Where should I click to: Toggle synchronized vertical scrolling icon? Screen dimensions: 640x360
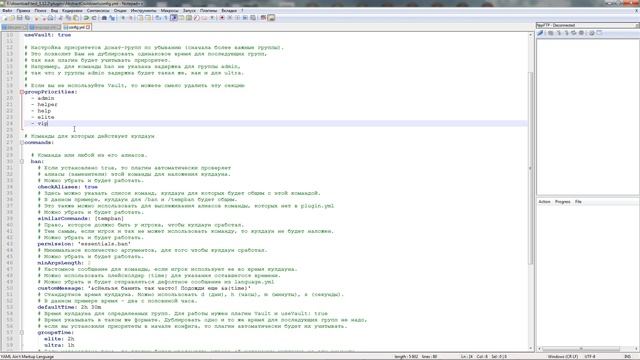click(140, 18)
